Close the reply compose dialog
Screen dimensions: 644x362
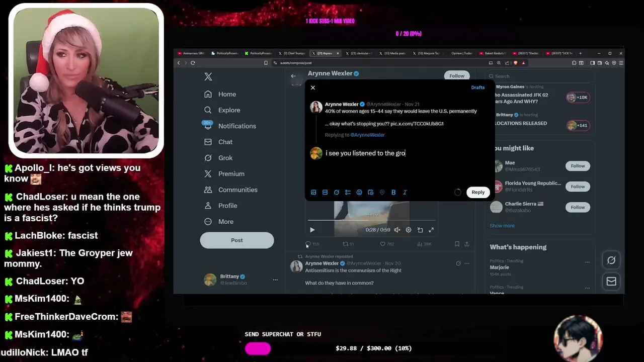click(312, 87)
